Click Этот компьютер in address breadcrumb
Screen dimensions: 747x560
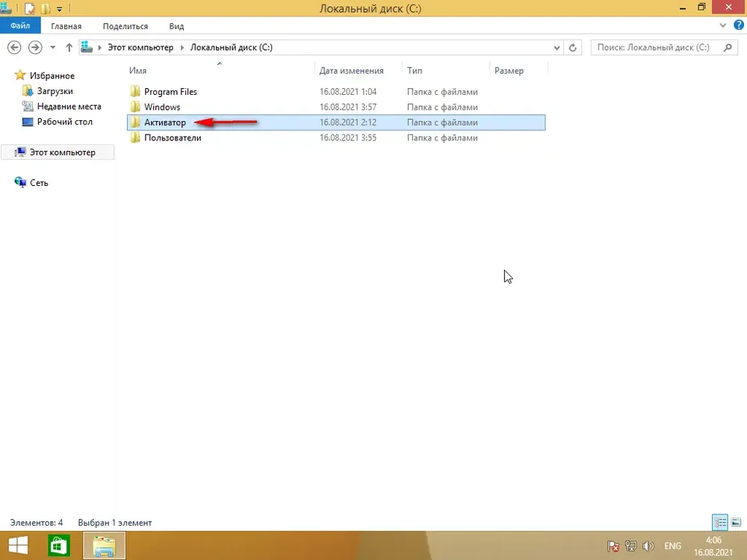(x=140, y=47)
